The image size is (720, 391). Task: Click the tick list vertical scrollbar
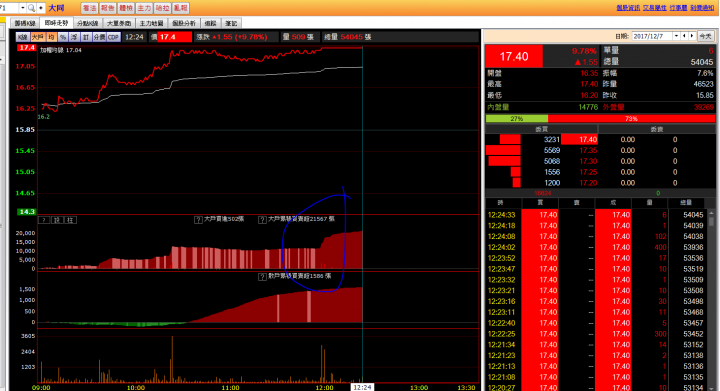(711, 301)
